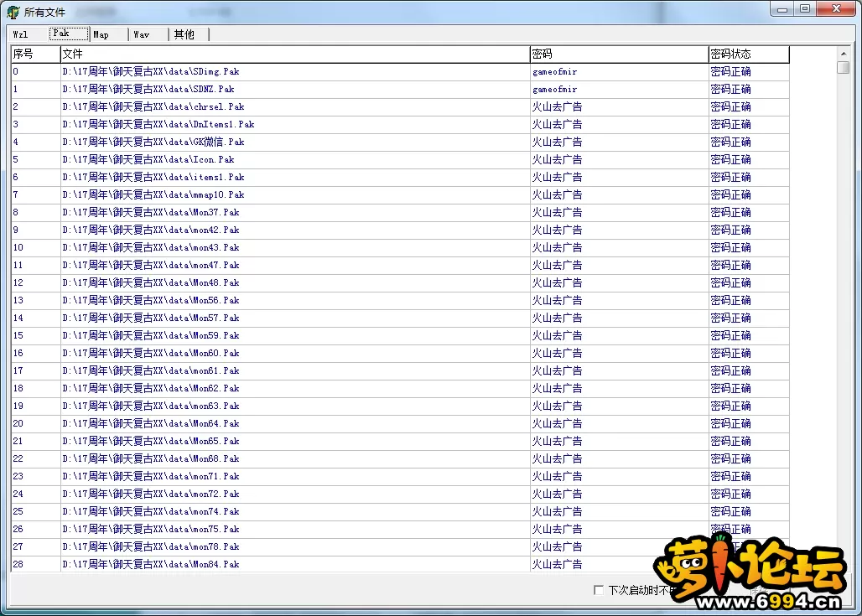Viewport: 862px width, 616px height.
Task: Select the Mon48.Pak file row
Action: point(400,282)
